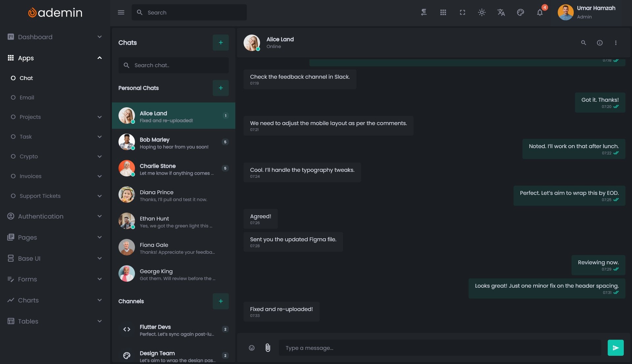Enter fullscreen mode via header icon
This screenshot has width=632, height=364.
coord(462,13)
